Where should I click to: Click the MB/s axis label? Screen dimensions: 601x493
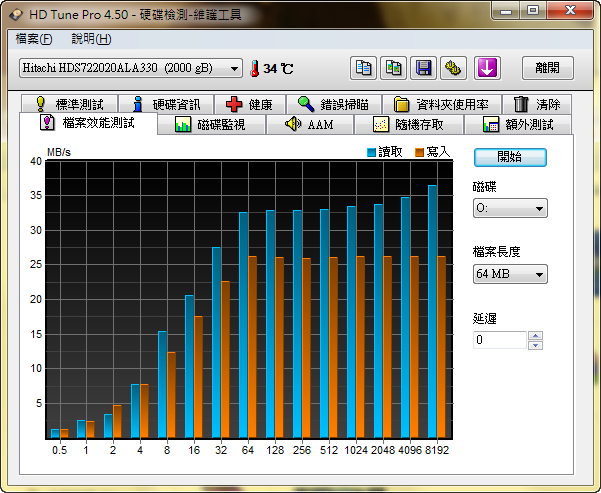59,152
